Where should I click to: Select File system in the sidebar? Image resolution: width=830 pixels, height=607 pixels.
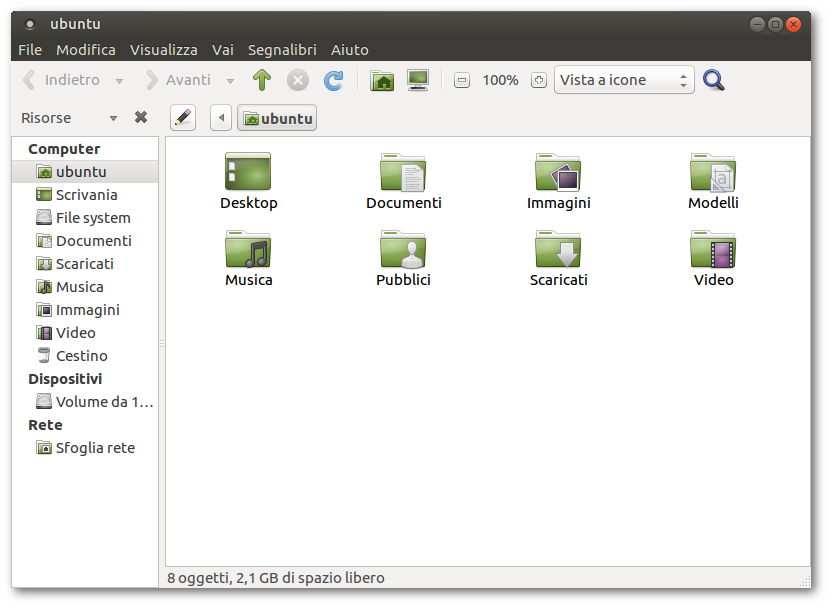[x=92, y=218]
